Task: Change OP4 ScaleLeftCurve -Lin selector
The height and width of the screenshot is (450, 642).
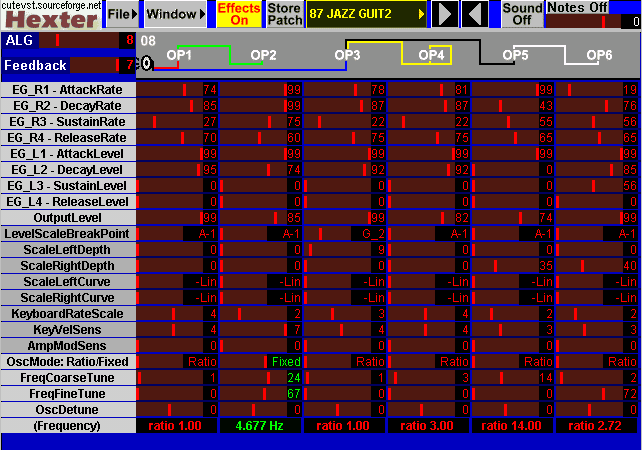Action: click(428, 281)
